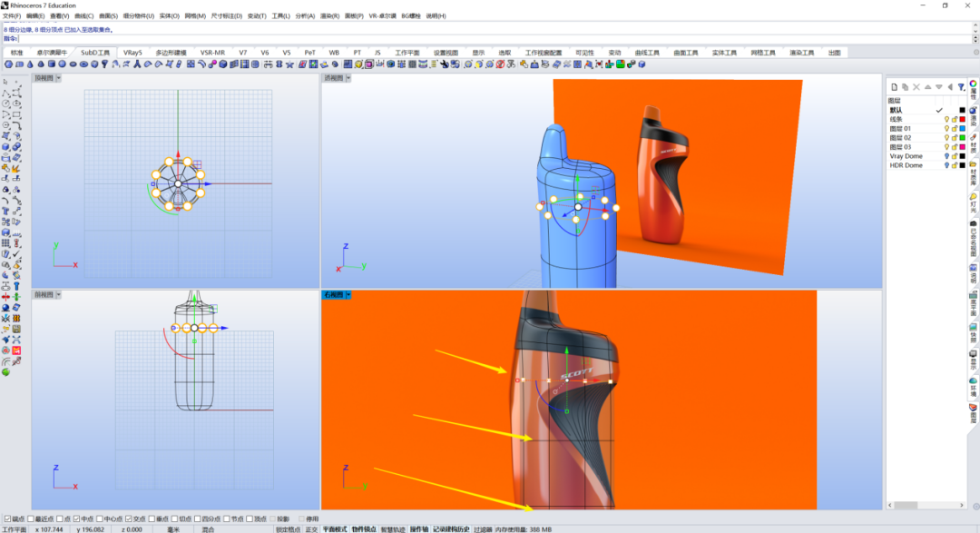Click the layer filter funnel icon
980x533 pixels.
tap(961, 87)
